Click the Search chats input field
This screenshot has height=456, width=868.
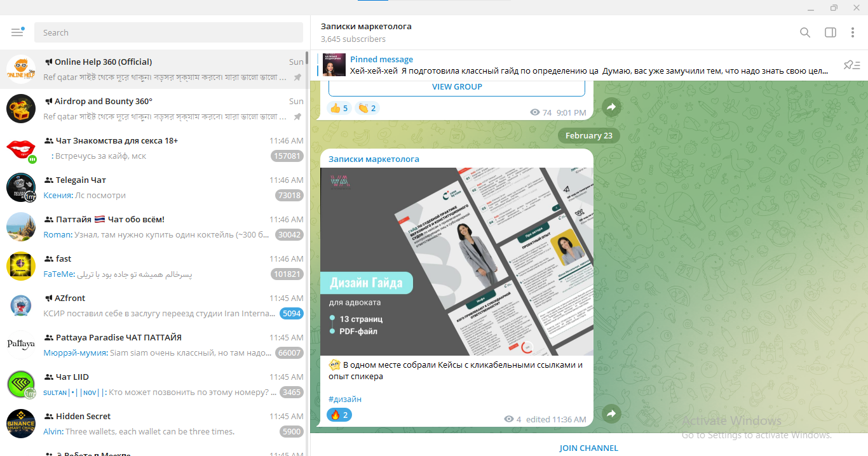coord(168,32)
